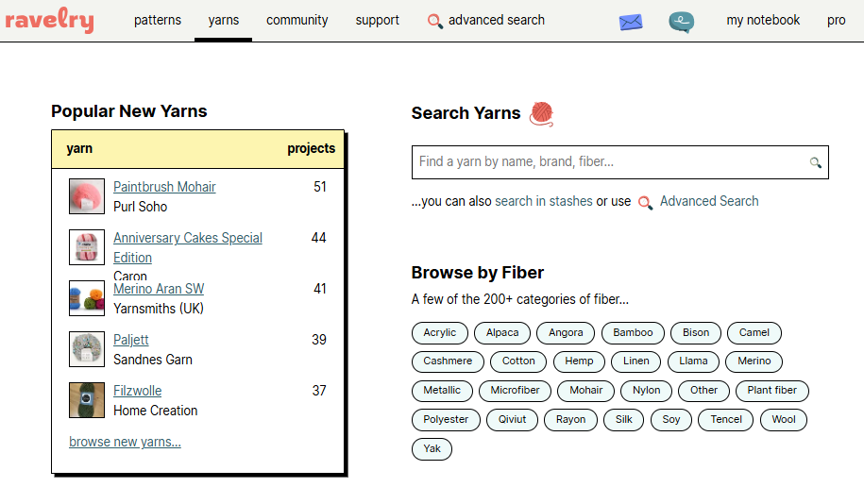Open the Paljett yarn thumbnail image
Image resolution: width=864 pixels, height=504 pixels.
tap(87, 349)
